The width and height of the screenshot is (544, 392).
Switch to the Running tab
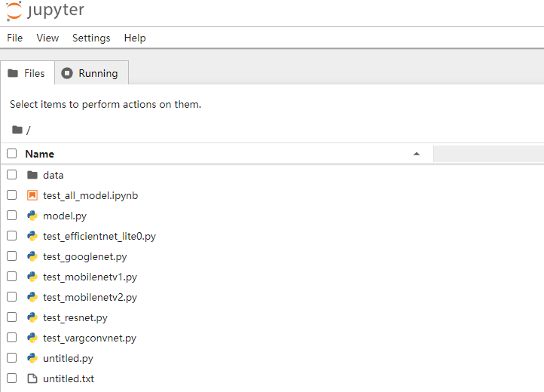[92, 73]
